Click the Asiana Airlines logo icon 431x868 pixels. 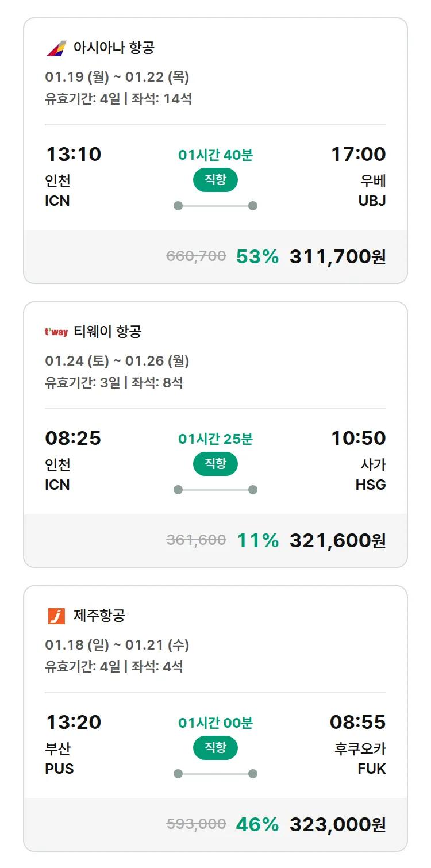tap(56, 48)
